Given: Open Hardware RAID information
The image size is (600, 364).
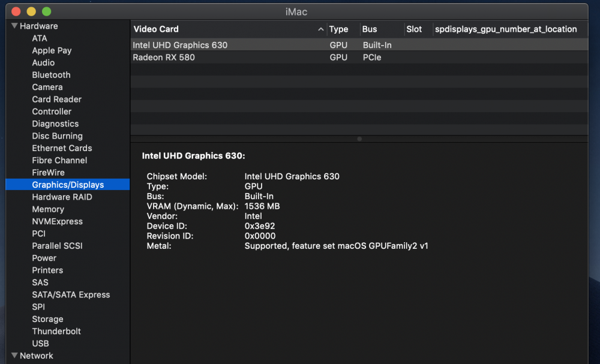Looking at the screenshot, I should (62, 197).
